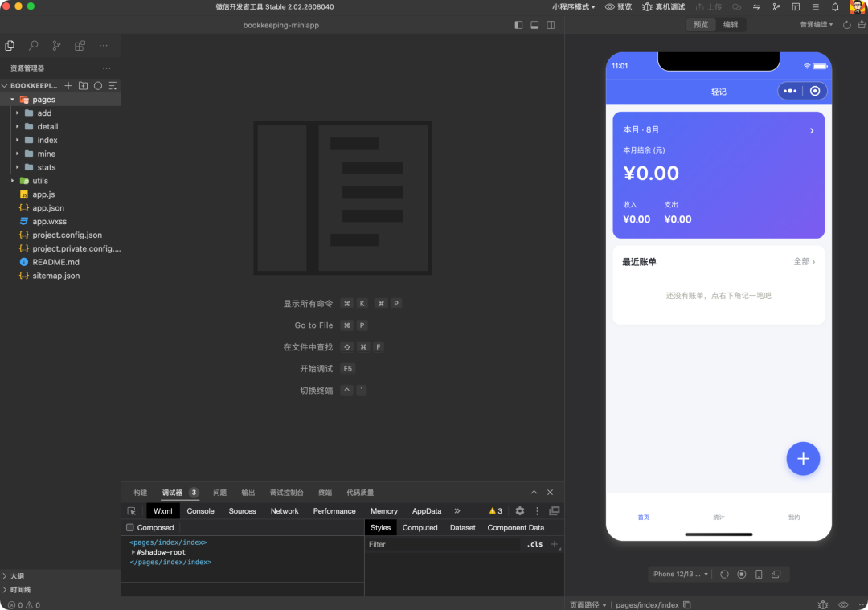Open the AppData devtools tab

click(427, 511)
